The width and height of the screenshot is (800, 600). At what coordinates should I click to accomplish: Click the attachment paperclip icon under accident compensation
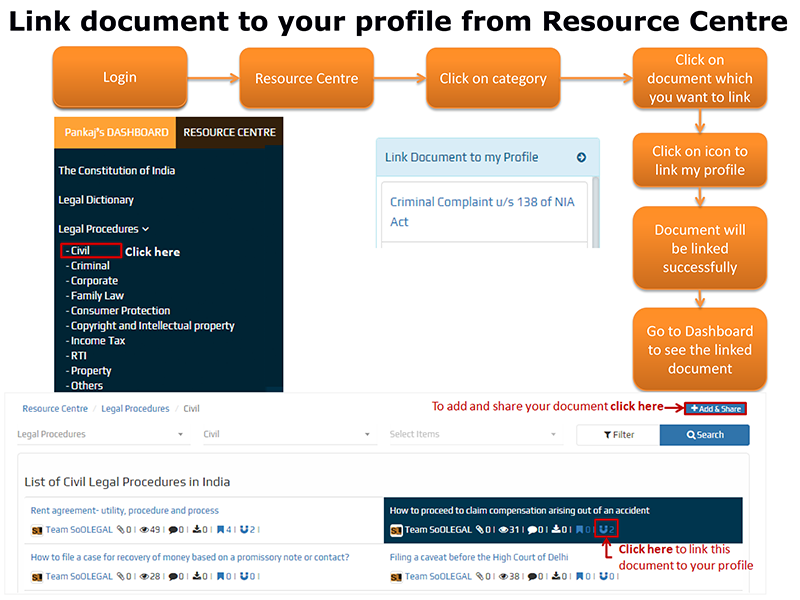[x=481, y=530]
